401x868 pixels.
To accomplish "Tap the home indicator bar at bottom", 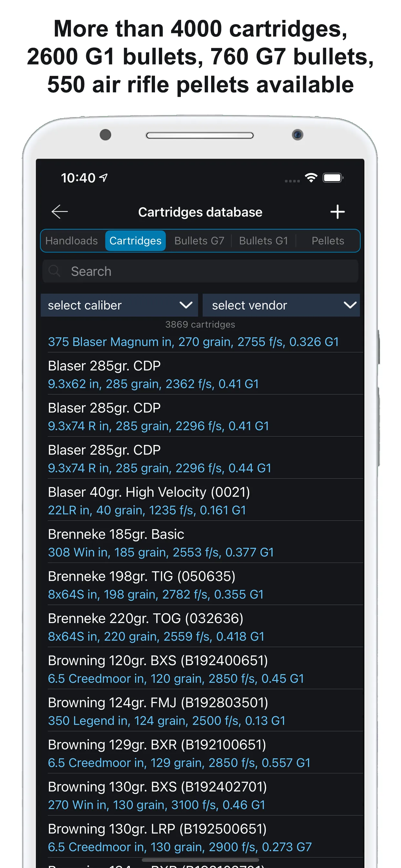I will coord(200,860).
